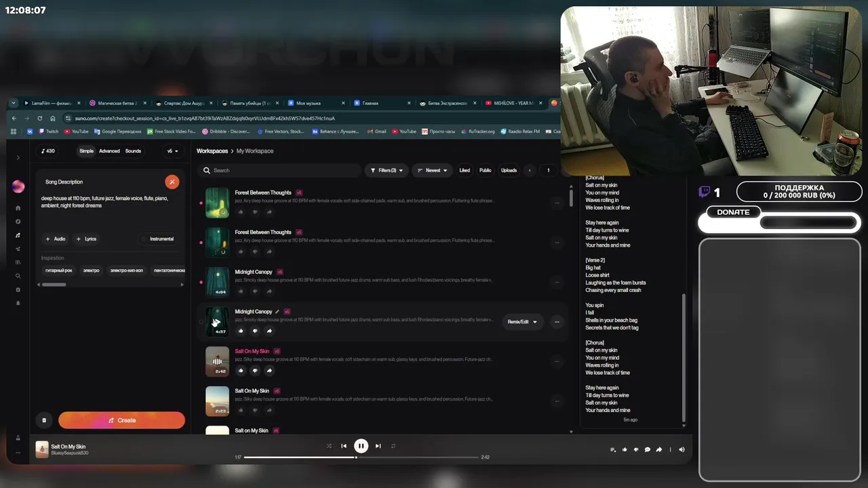Select the Simple mode tab
This screenshot has height=488, width=868.
pyautogui.click(x=87, y=151)
